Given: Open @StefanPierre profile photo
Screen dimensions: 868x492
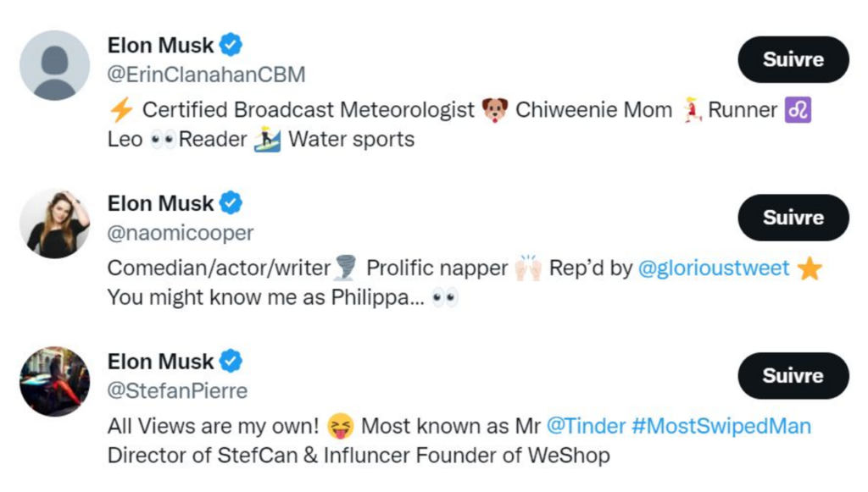Looking at the screenshot, I should (x=54, y=381).
